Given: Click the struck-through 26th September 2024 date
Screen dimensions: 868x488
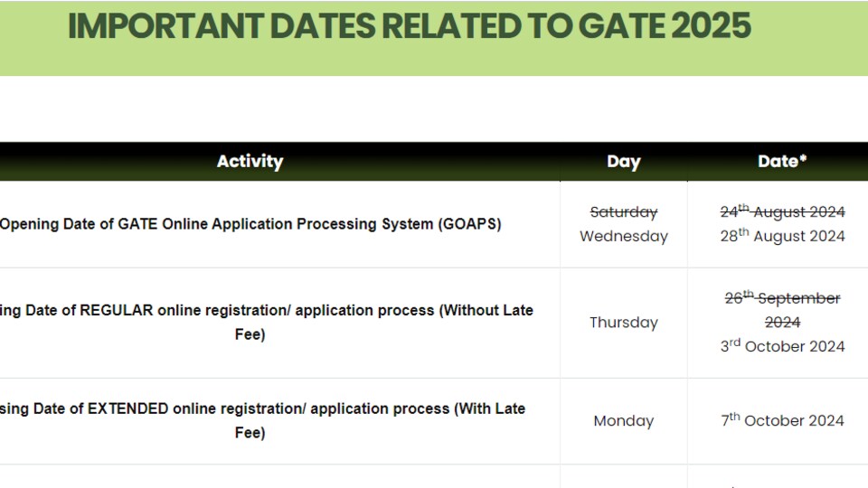Looking at the screenshot, I should click(782, 310).
